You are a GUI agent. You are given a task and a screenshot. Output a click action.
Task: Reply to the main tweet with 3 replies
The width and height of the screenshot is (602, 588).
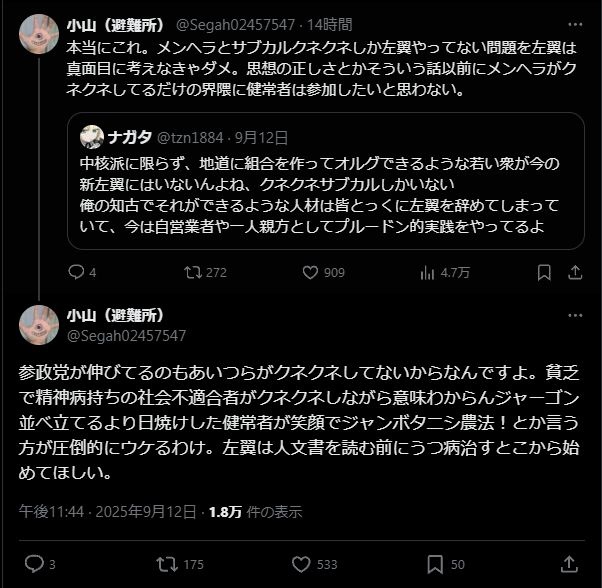[33, 564]
